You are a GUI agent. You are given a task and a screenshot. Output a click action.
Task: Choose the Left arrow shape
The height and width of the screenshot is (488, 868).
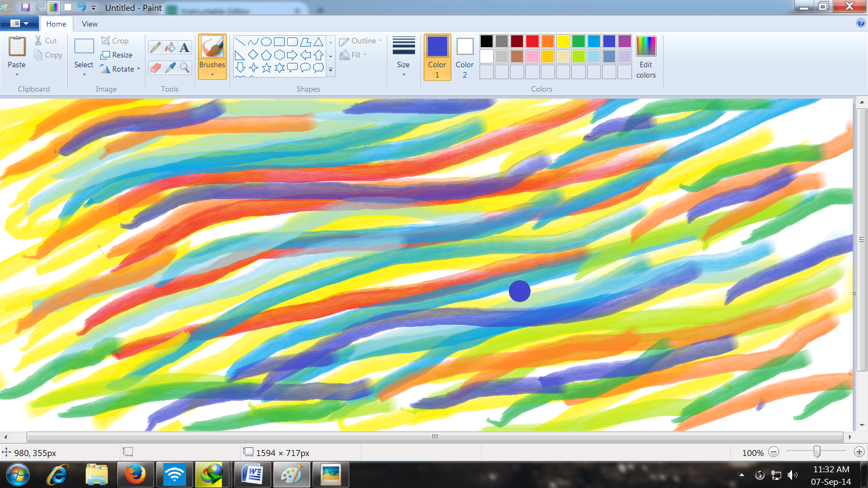[305, 55]
